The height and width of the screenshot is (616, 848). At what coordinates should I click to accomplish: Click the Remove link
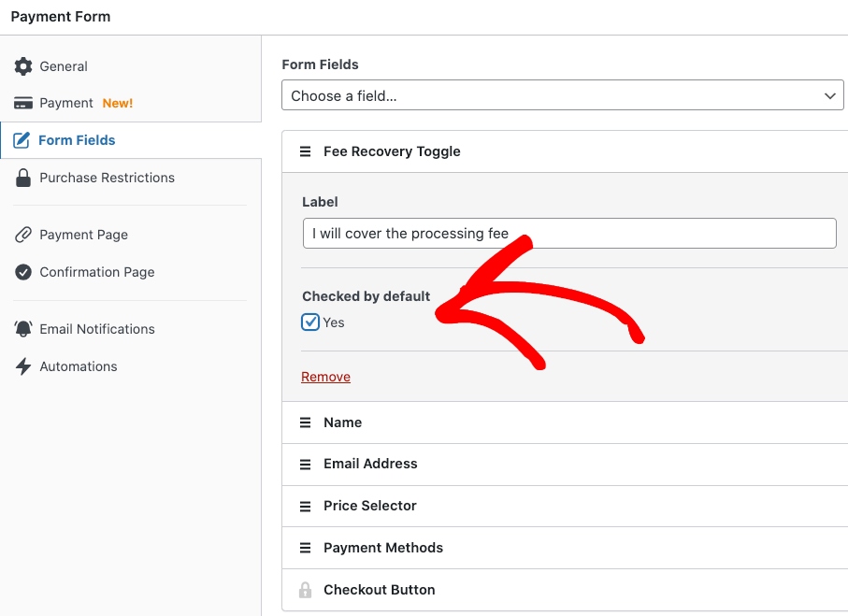coord(325,377)
